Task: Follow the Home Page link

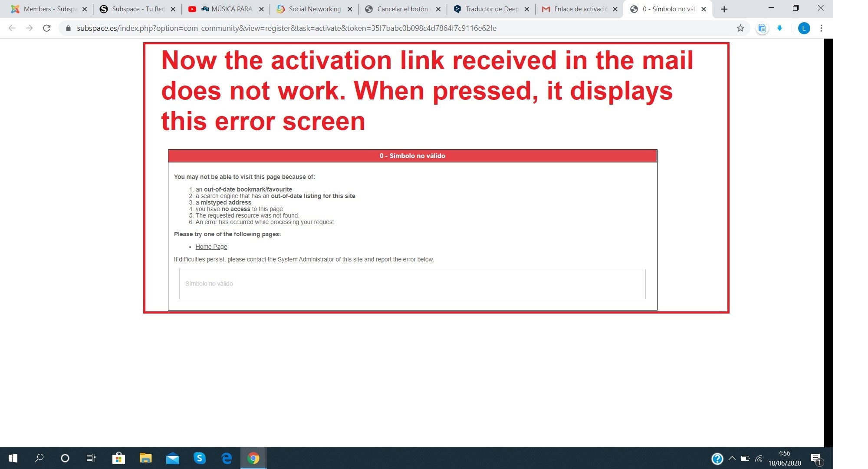Action: point(211,247)
